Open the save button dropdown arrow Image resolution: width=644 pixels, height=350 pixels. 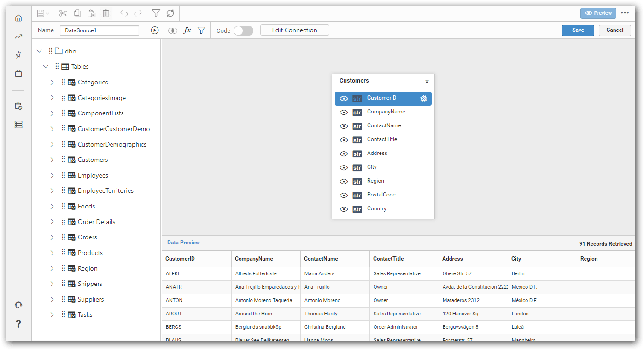(x=47, y=13)
